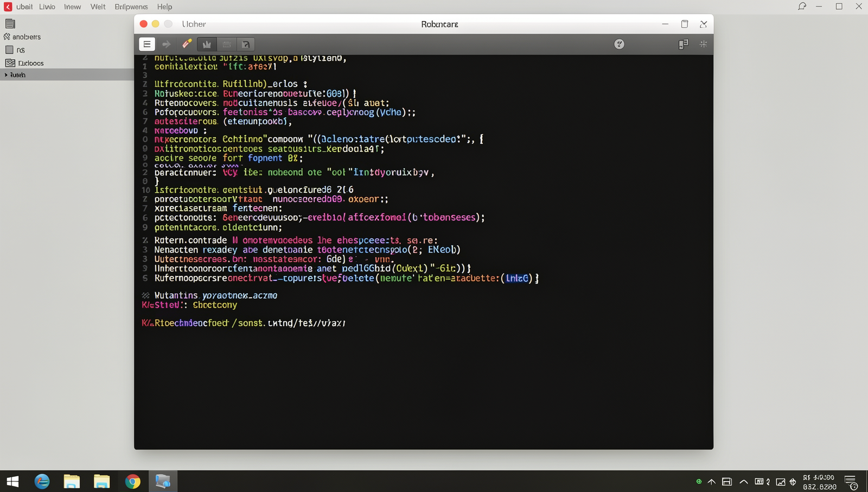Image resolution: width=868 pixels, height=492 pixels.
Task: Click the gray dot in editor title bar
Action: [168, 24]
